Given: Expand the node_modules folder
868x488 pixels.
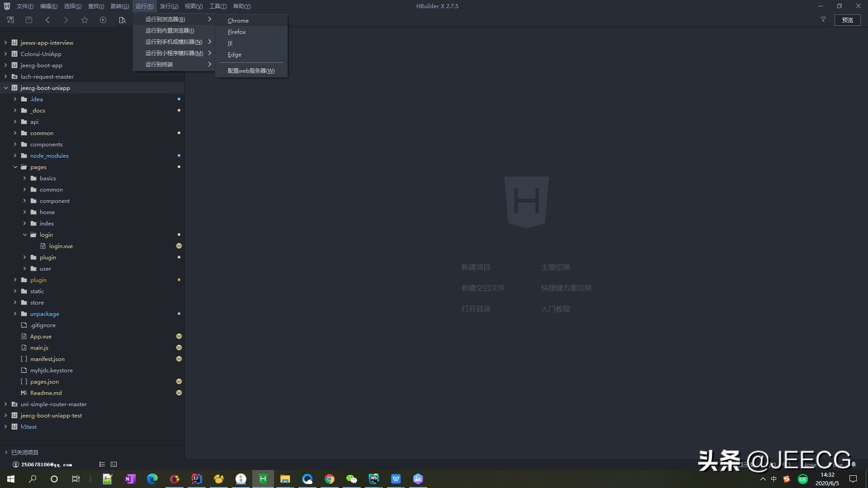Looking at the screenshot, I should pyautogui.click(x=15, y=155).
